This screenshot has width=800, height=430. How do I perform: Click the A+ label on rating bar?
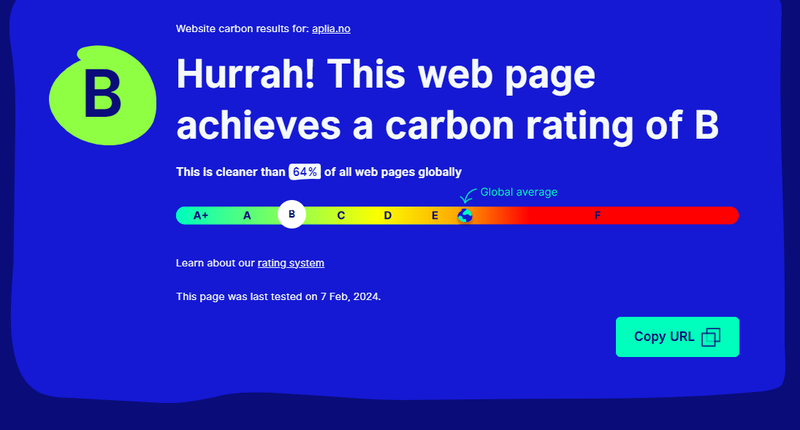pos(201,215)
